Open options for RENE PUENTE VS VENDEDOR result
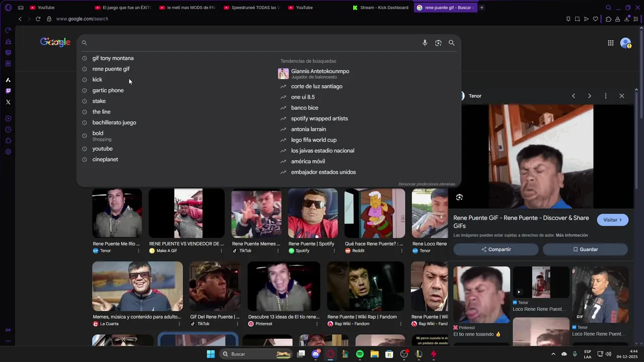The height and width of the screenshot is (362, 644). coord(222,250)
